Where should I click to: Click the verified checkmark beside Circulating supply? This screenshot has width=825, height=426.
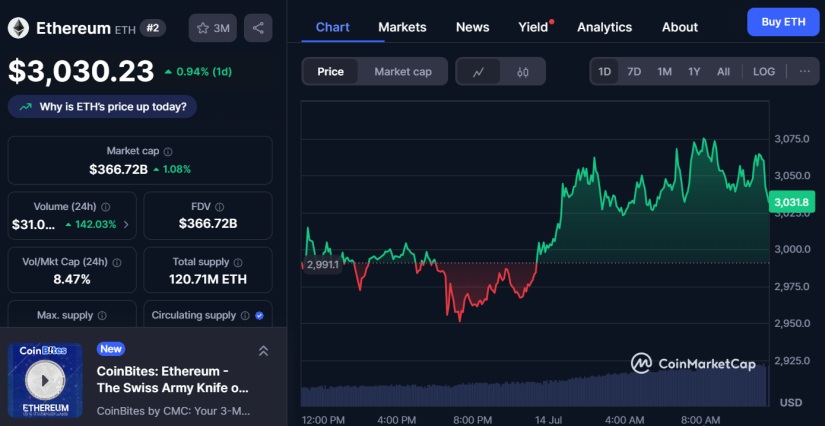pyautogui.click(x=259, y=316)
